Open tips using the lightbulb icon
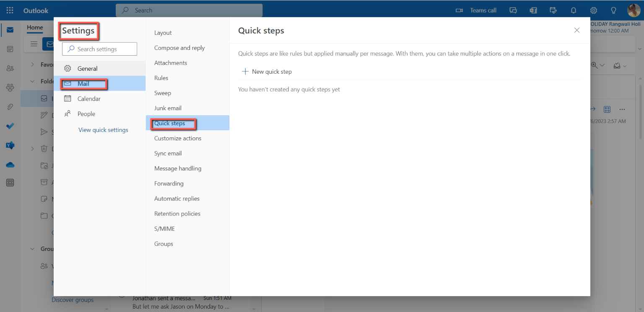 coord(613,10)
